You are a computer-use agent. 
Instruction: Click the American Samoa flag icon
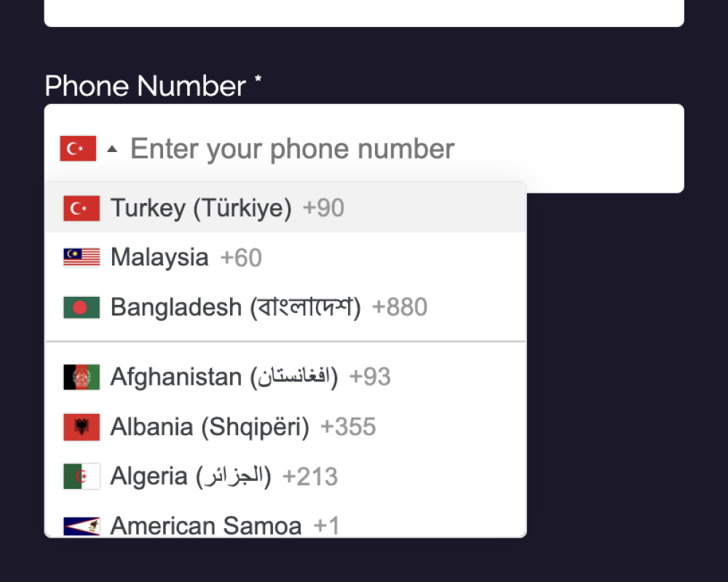82,525
